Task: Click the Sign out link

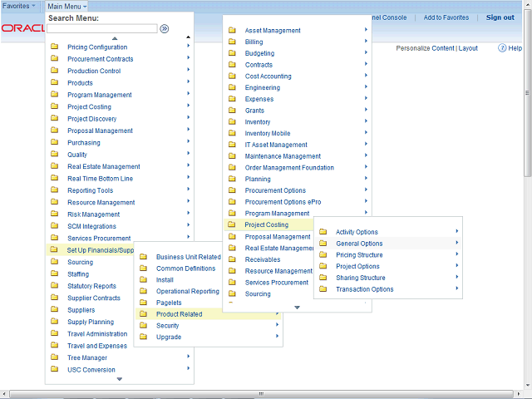Action: (x=500, y=17)
